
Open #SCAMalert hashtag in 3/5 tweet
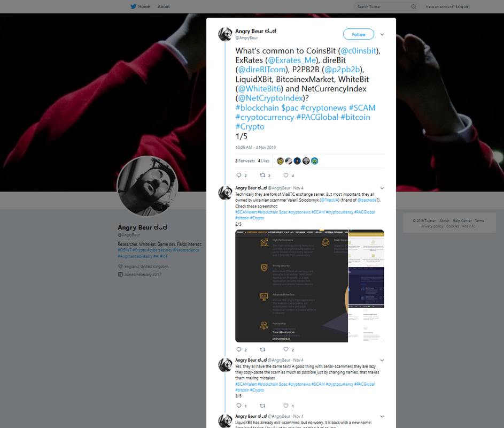click(x=246, y=384)
